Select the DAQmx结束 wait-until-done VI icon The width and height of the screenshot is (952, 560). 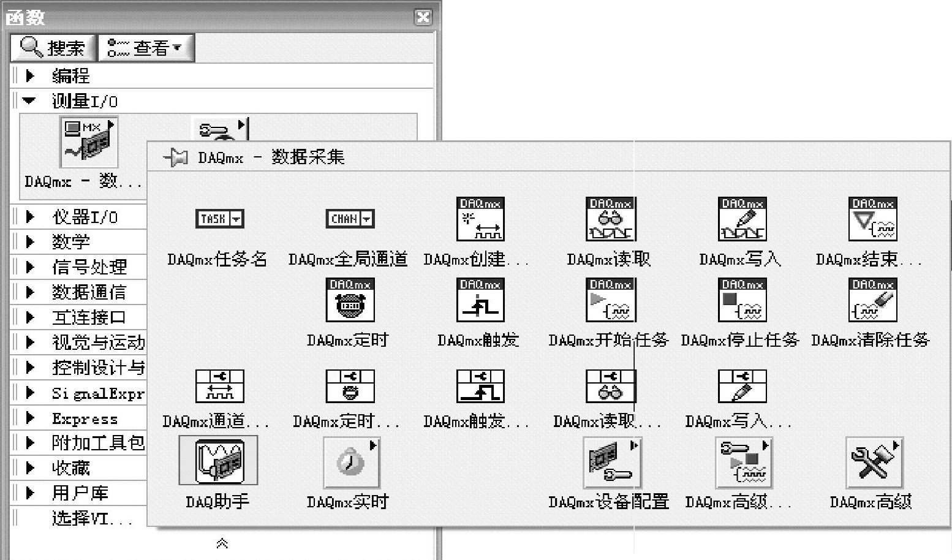coord(872,219)
